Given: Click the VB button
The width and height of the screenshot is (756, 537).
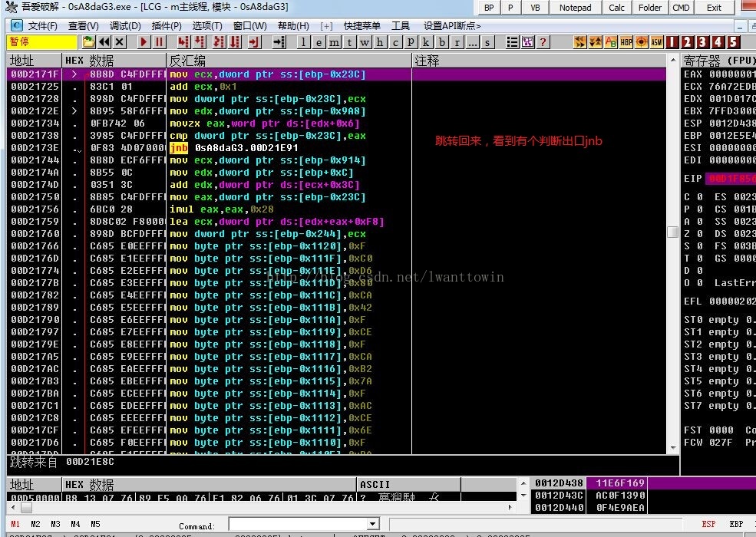Looking at the screenshot, I should pos(535,8).
